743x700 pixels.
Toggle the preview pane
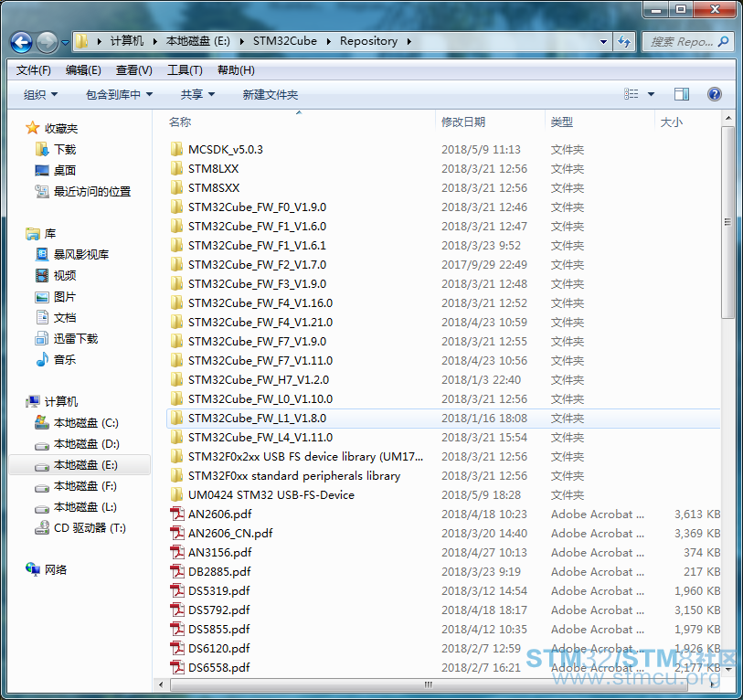pyautogui.click(x=682, y=94)
